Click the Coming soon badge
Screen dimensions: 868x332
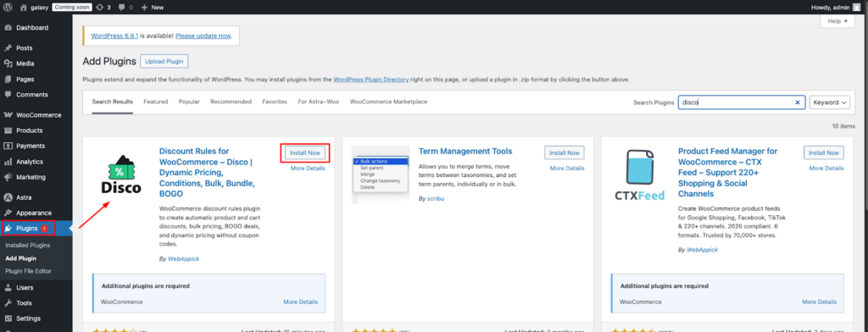point(72,8)
